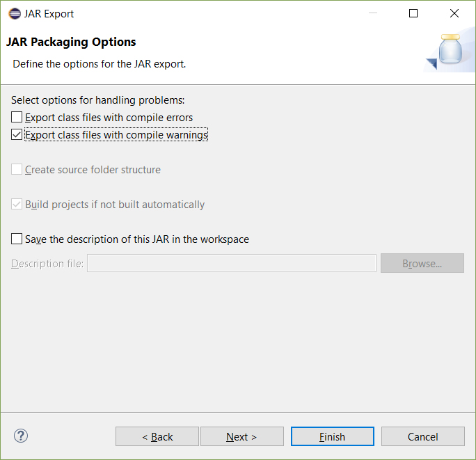Image resolution: width=476 pixels, height=460 pixels.
Task: Toggle Create source folder structure checkbox
Action: (17, 170)
